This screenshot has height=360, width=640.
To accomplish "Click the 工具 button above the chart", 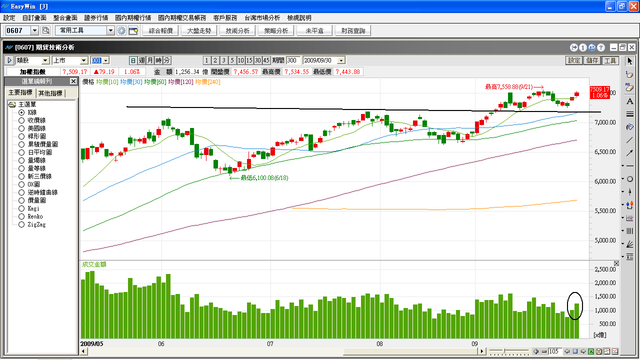I will click(x=610, y=60).
